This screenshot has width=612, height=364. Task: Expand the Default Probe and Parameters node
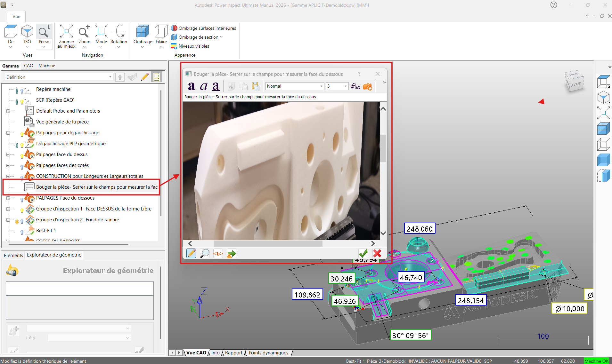click(8, 111)
